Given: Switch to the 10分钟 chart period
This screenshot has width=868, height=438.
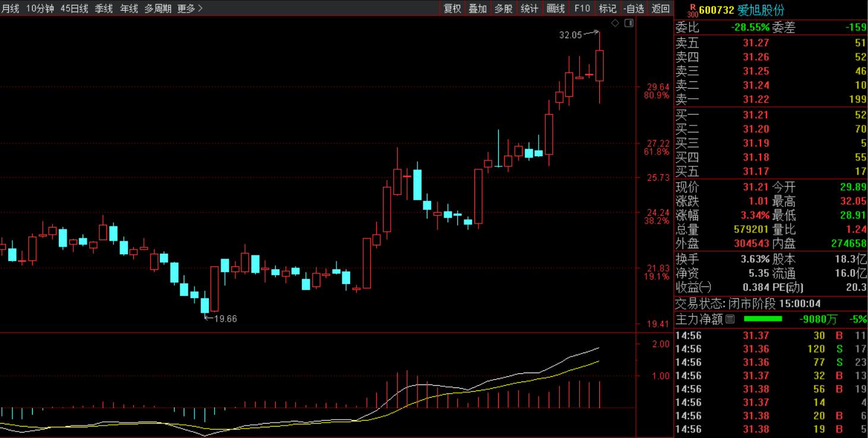Looking at the screenshot, I should (x=40, y=8).
